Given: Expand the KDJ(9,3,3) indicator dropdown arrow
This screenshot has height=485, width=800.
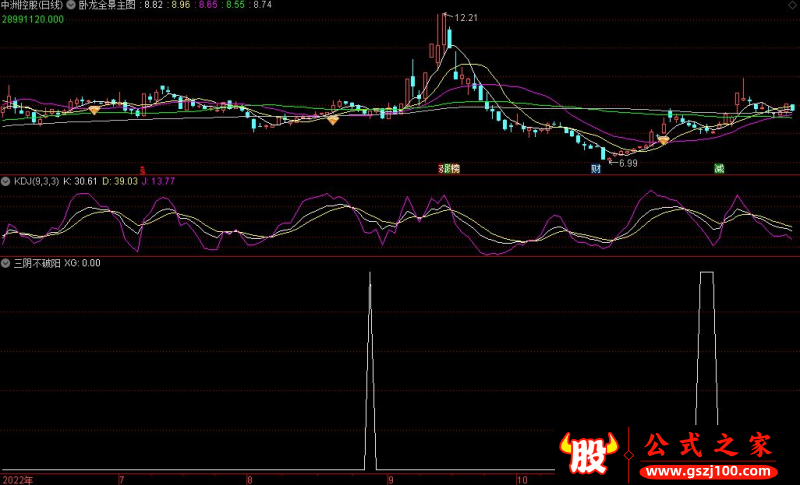Looking at the screenshot, I should tap(6, 181).
